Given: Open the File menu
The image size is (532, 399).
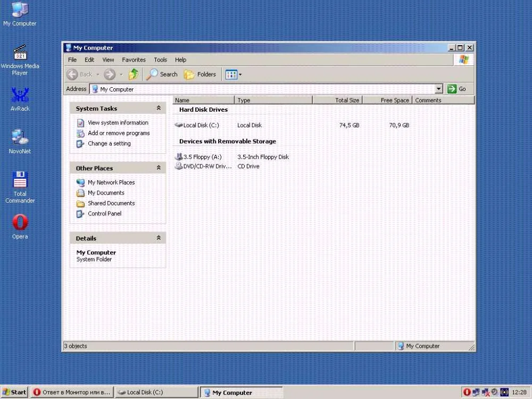Looking at the screenshot, I should (72, 60).
